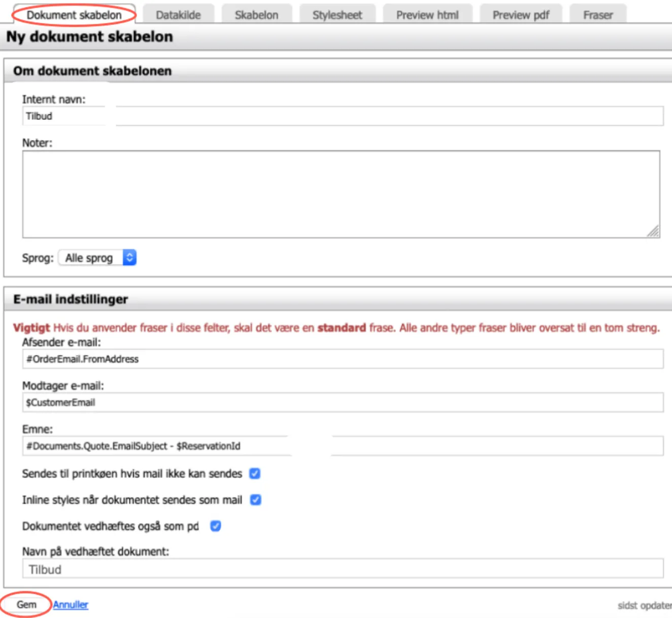Select the Preview html tab

click(x=427, y=15)
